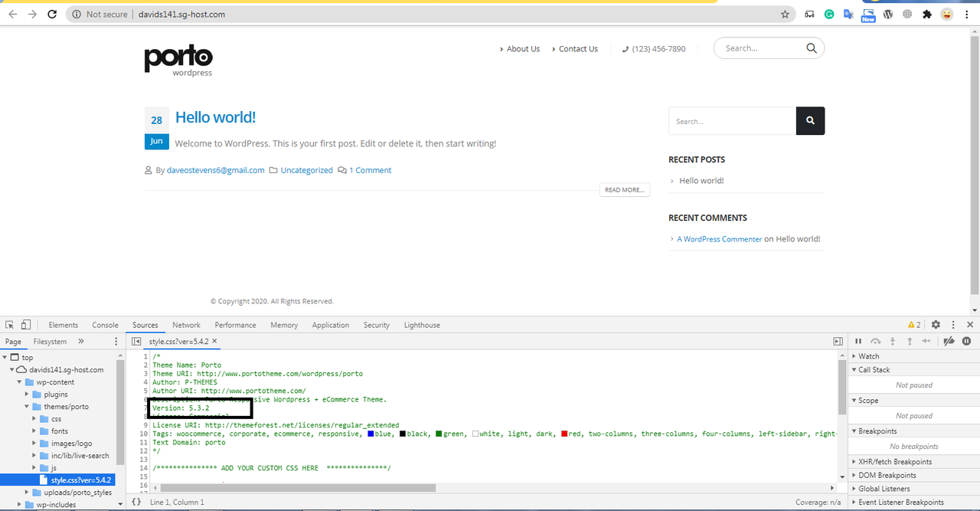Click the browser back arrow
The width and height of the screenshot is (980, 511).
[x=12, y=14]
